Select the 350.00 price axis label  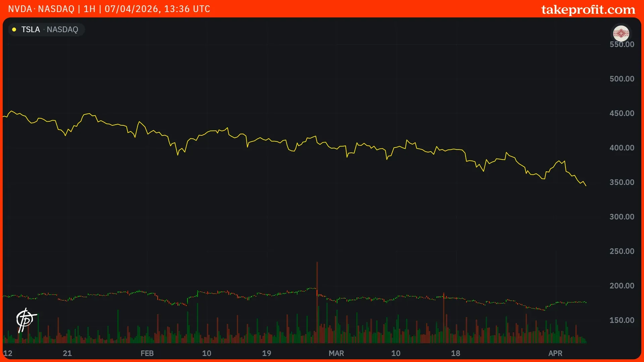coord(622,182)
